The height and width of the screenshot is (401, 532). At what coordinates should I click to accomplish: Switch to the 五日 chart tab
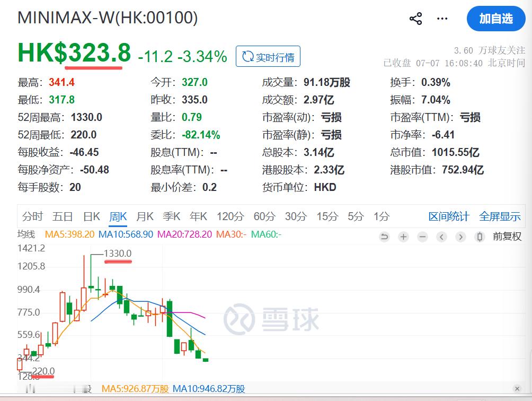(x=63, y=216)
